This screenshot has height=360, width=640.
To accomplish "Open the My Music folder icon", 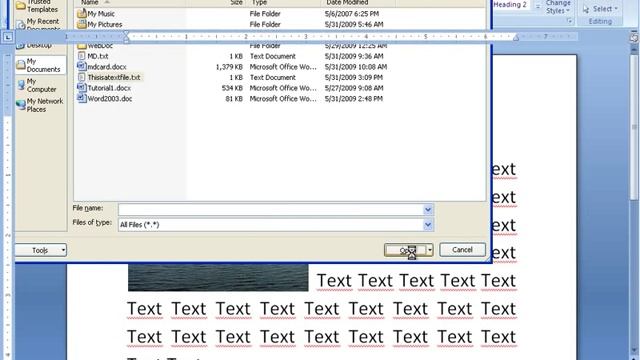I will coord(82,13).
